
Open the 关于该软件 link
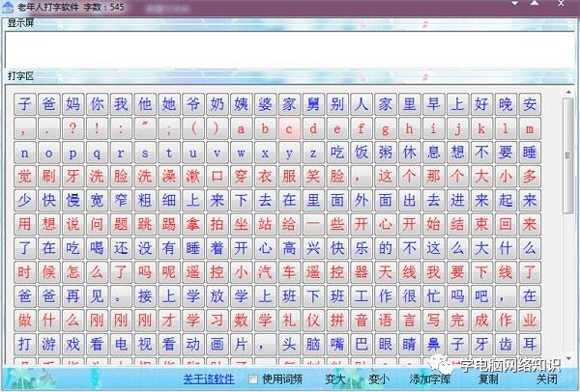(210, 379)
